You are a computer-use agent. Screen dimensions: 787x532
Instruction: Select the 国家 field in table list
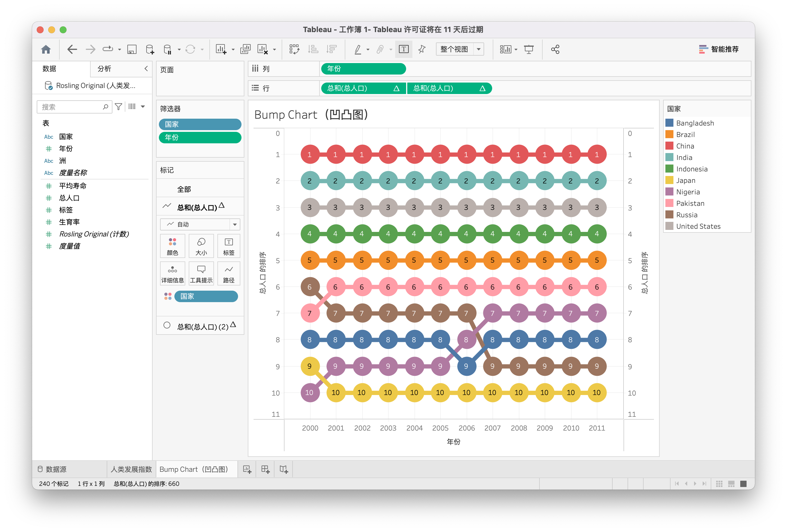[66, 137]
